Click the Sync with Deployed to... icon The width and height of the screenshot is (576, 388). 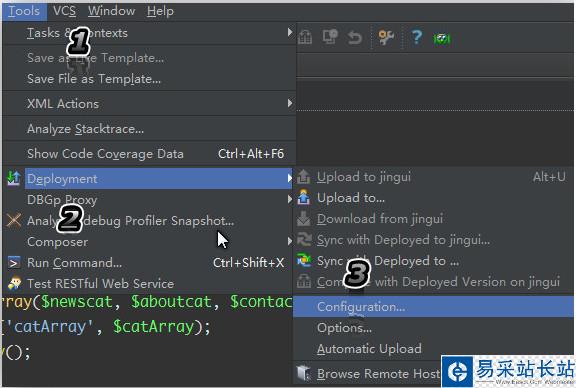coord(304,261)
